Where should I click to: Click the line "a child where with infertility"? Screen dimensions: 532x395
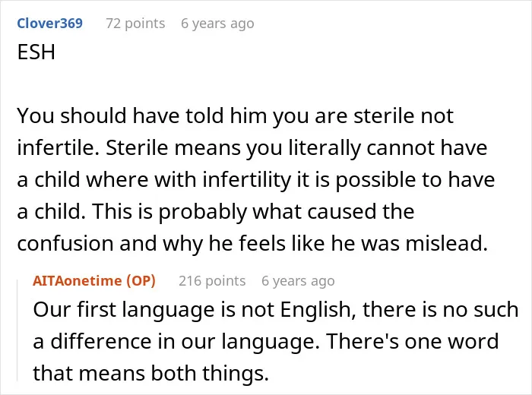[x=256, y=180]
